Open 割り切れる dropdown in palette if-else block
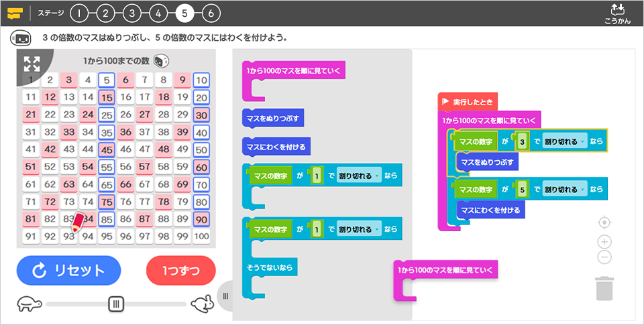The image size is (644, 325). coord(358,229)
